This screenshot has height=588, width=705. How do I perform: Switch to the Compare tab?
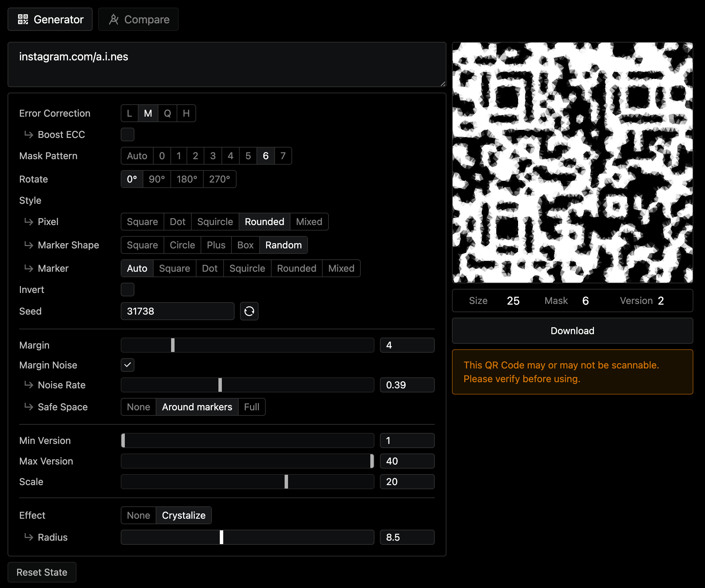click(138, 19)
